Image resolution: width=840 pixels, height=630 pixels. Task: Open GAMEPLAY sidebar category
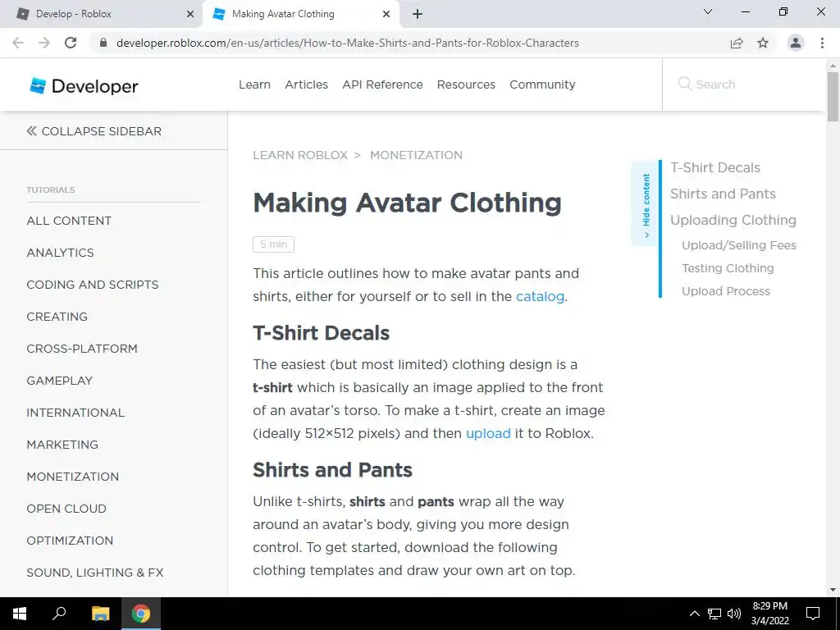[x=59, y=381]
